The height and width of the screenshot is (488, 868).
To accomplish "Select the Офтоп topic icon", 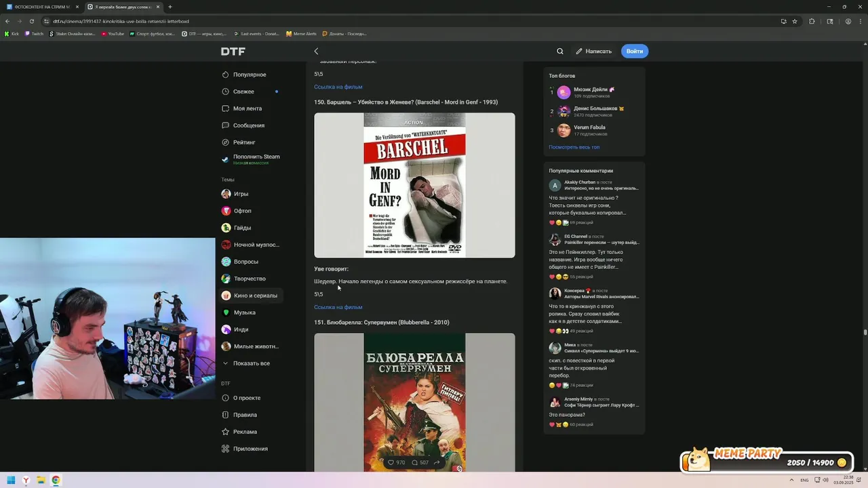I will coord(226,211).
